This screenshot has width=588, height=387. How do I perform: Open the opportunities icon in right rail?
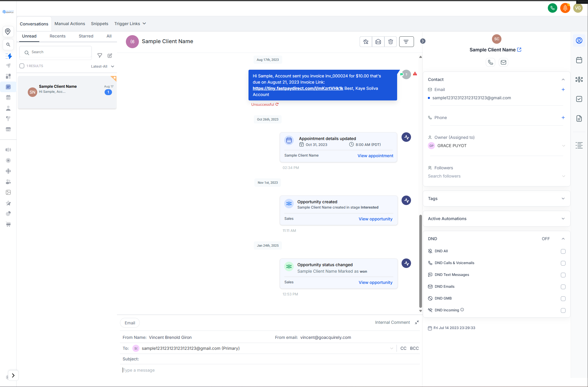click(579, 79)
